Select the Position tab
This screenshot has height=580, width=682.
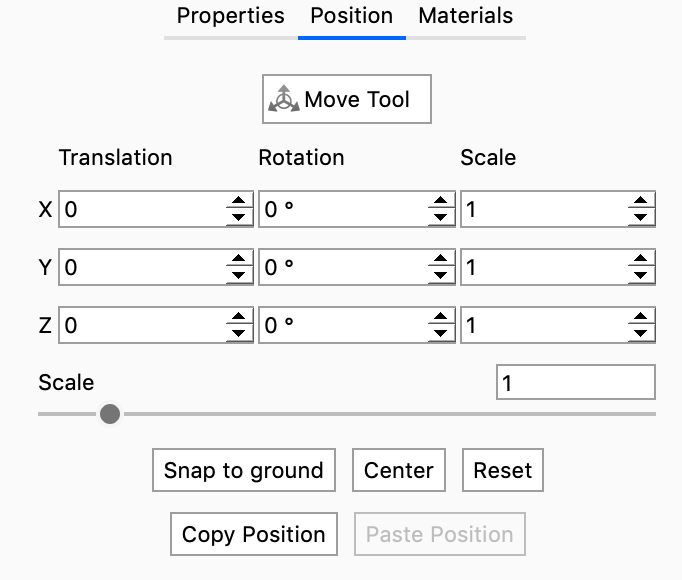point(351,16)
